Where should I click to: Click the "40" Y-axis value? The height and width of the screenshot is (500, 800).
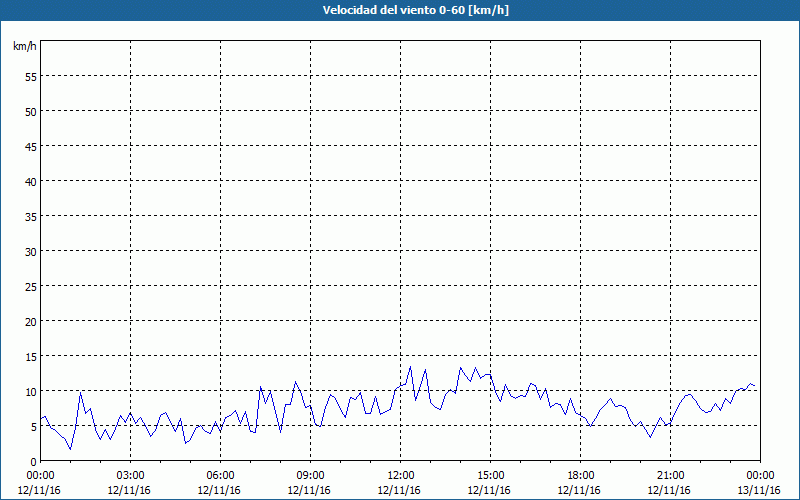(31, 182)
